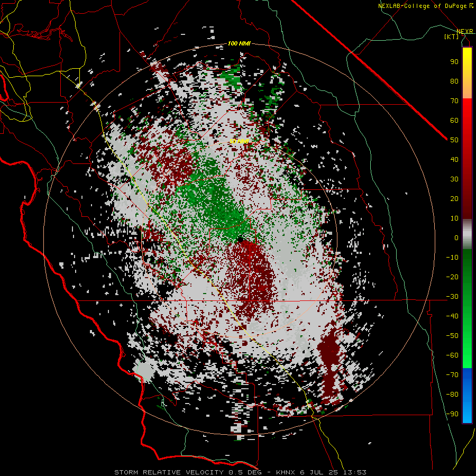476x476 pixels.
Task: Click the NEXR label above the scale
Action: click(x=464, y=31)
